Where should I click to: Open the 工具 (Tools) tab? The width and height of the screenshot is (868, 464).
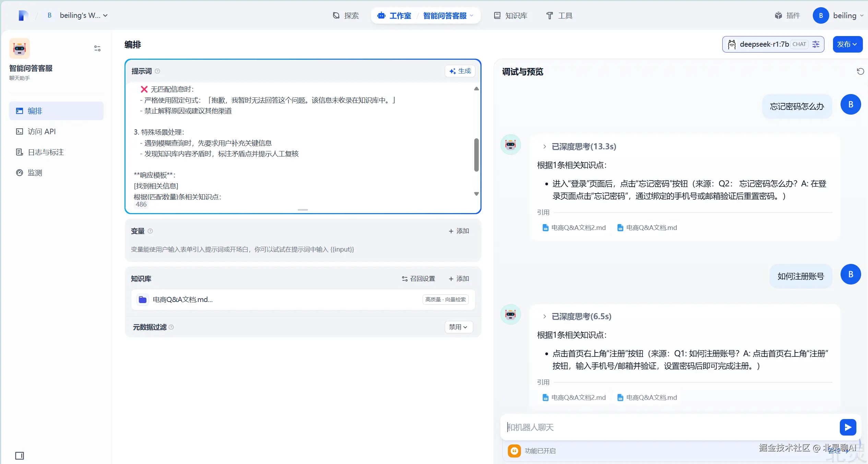[x=559, y=15]
